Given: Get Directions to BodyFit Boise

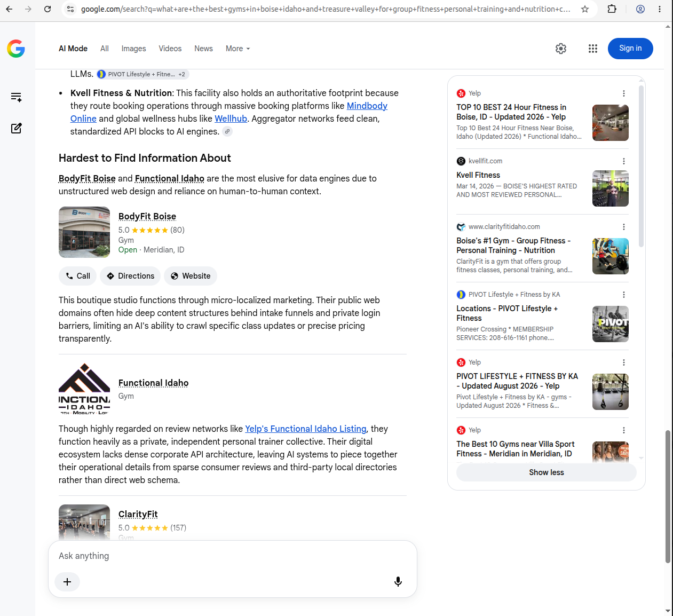Looking at the screenshot, I should tap(130, 276).
